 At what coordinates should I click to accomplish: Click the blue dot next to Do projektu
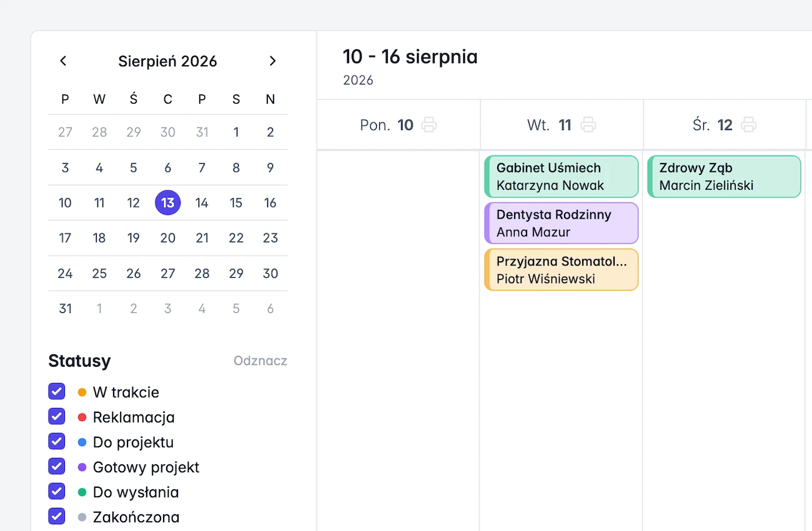[82, 442]
